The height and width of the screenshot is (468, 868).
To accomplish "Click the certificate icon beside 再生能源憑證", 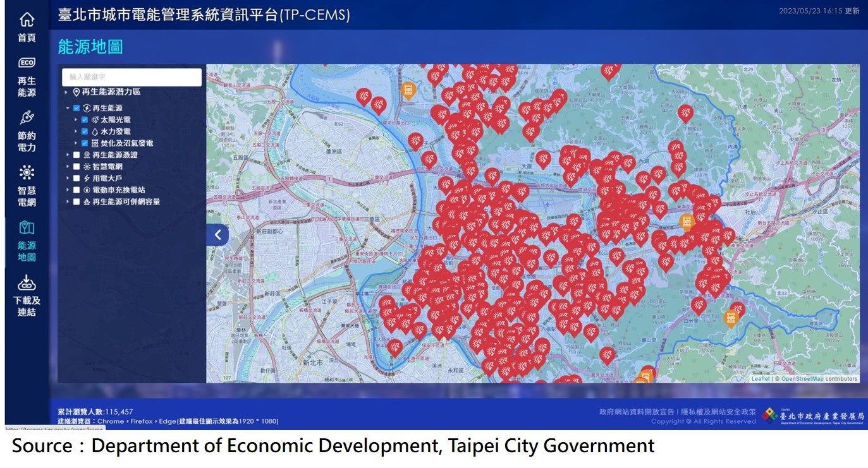I will click(87, 155).
